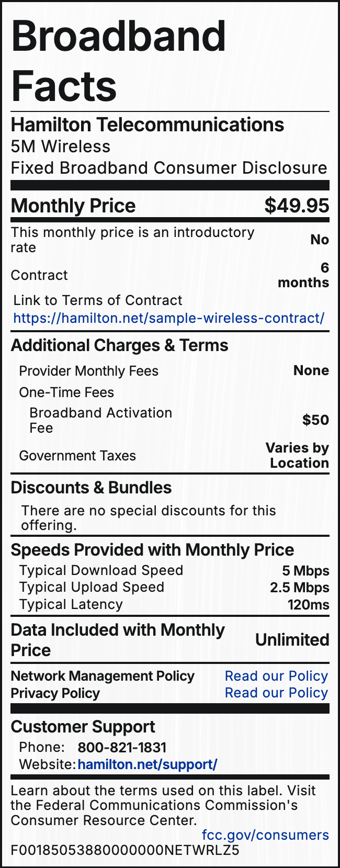Select the 'Varies by Location' tax value

(297, 455)
